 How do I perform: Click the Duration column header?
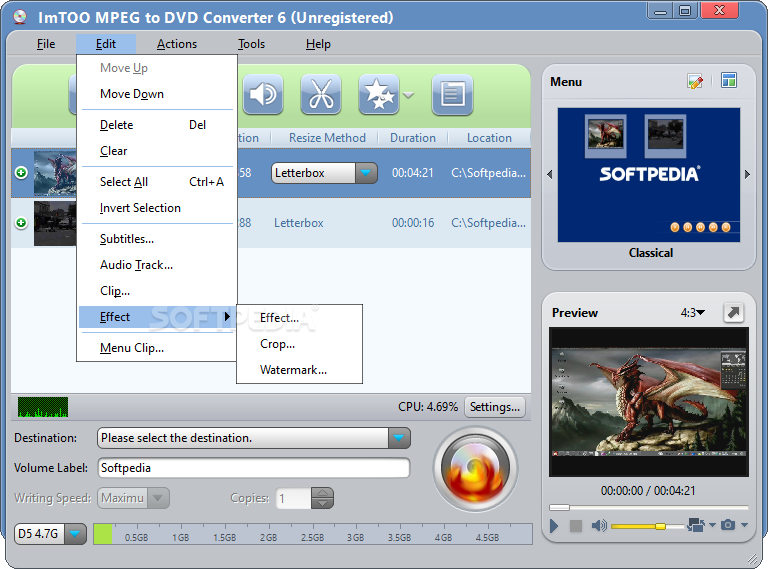click(413, 138)
